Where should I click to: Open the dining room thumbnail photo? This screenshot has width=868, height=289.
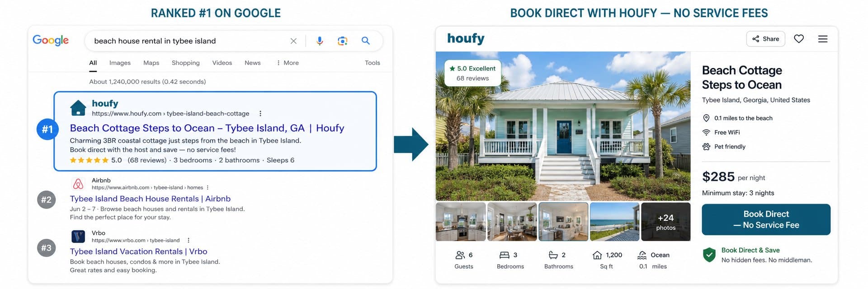click(512, 222)
